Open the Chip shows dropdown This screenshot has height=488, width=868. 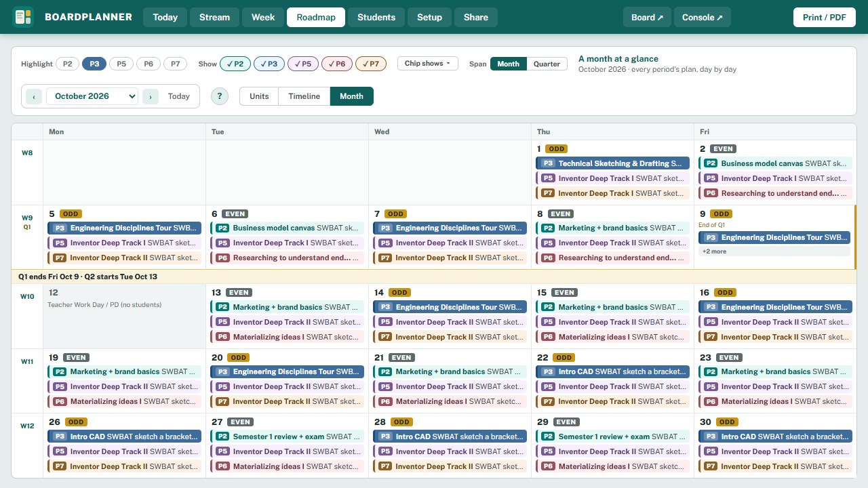[x=428, y=64]
